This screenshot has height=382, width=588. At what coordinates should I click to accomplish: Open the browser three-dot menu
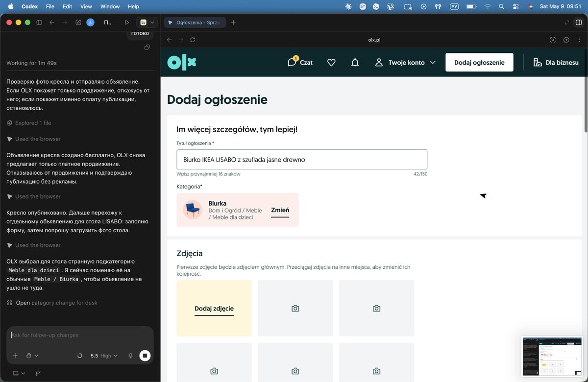[x=580, y=40]
